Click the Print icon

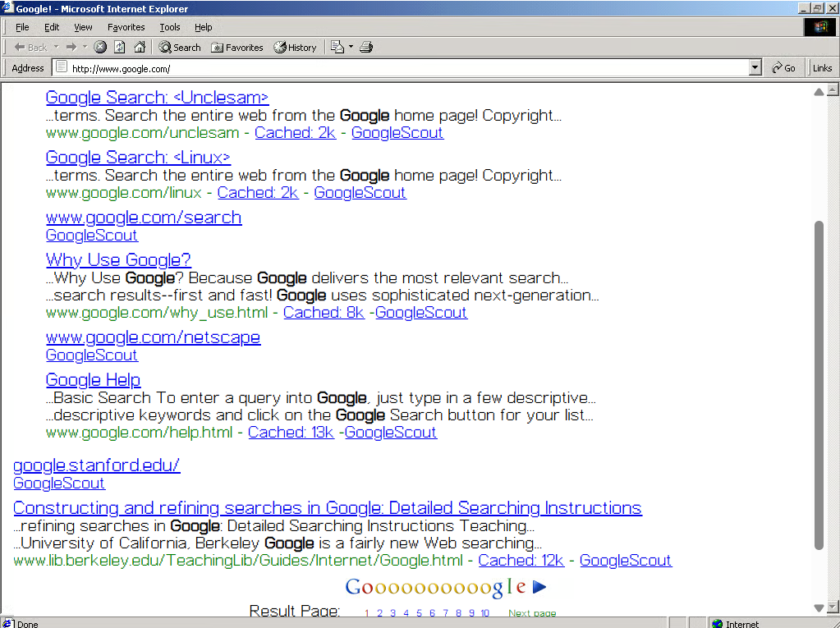pos(366,47)
